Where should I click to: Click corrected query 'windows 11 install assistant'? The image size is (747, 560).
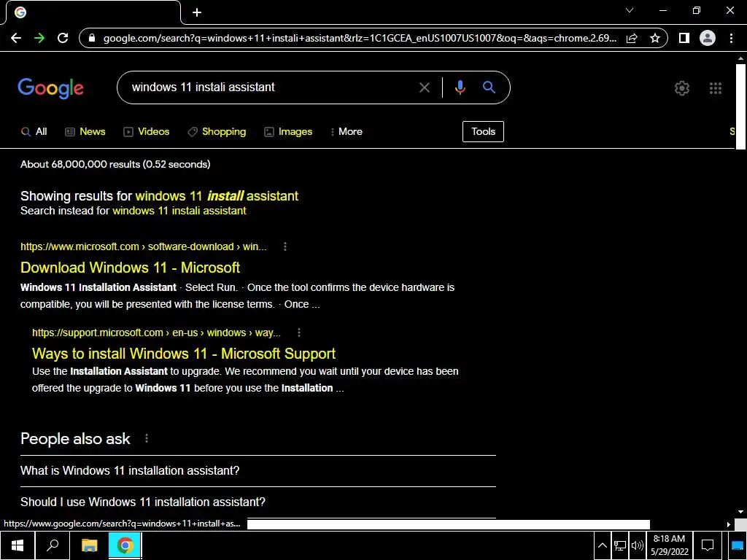pos(217,196)
